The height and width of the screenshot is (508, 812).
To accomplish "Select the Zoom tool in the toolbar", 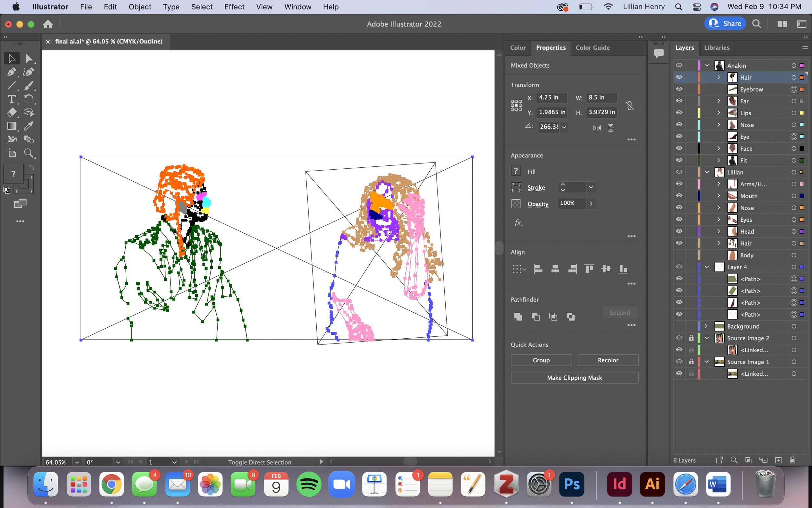I will pyautogui.click(x=29, y=153).
